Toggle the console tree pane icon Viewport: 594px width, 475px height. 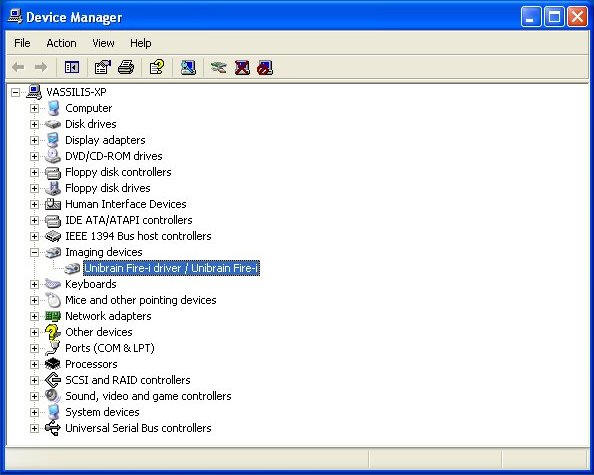[x=72, y=68]
